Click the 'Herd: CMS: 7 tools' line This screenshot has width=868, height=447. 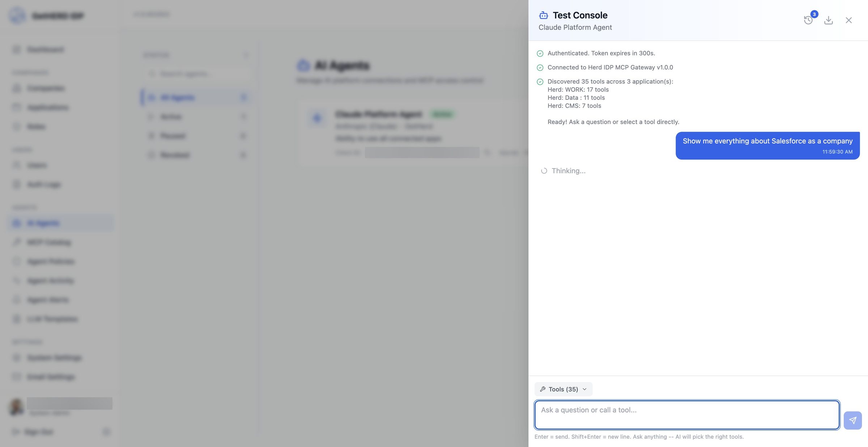point(574,106)
